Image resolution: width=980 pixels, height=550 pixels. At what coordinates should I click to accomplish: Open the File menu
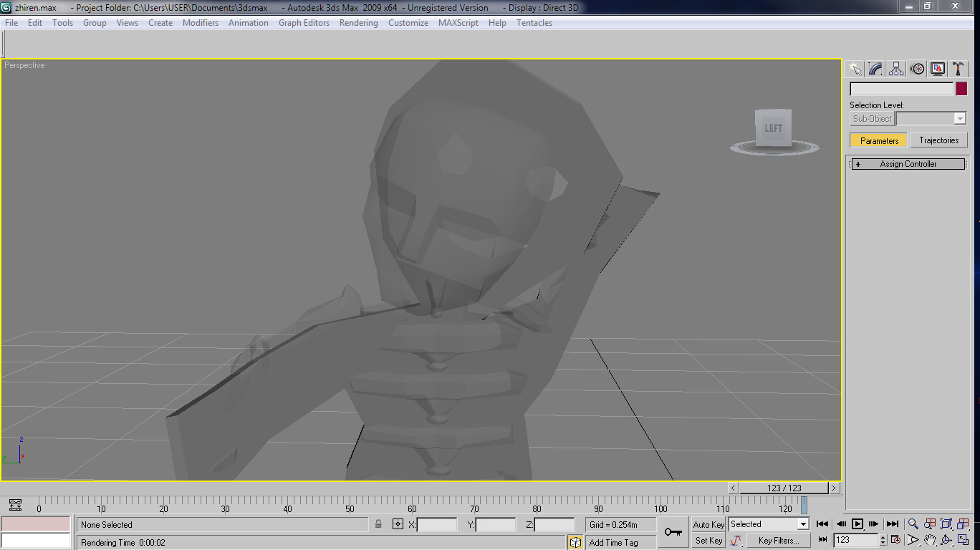[11, 23]
